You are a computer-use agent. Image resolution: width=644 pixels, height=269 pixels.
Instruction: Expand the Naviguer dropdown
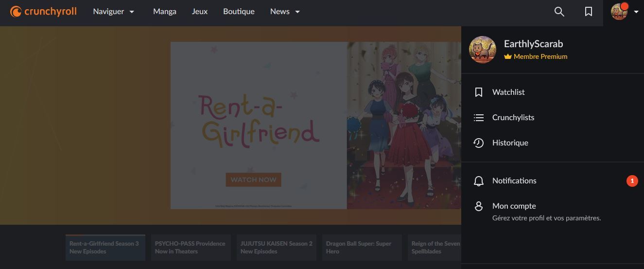[x=114, y=11]
